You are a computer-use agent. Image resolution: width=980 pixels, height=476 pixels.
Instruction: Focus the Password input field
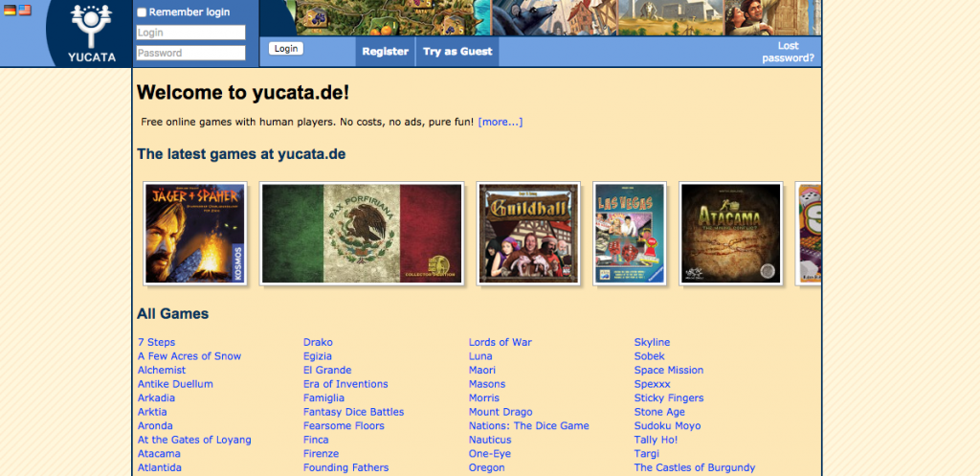click(190, 54)
